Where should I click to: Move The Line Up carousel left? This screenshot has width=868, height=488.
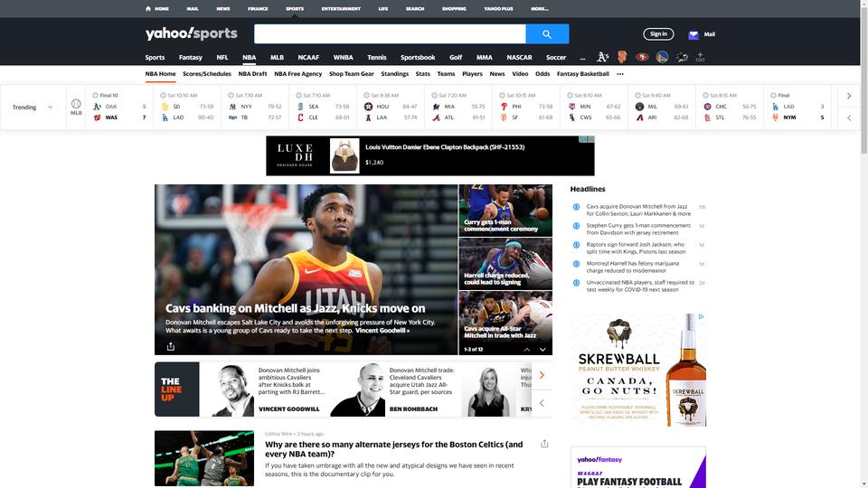542,403
